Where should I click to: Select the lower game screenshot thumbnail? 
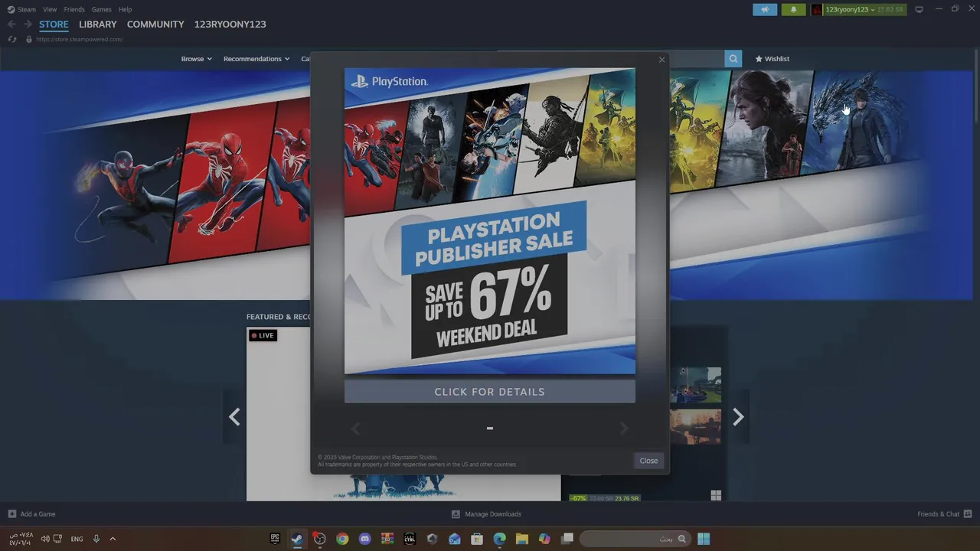click(696, 427)
